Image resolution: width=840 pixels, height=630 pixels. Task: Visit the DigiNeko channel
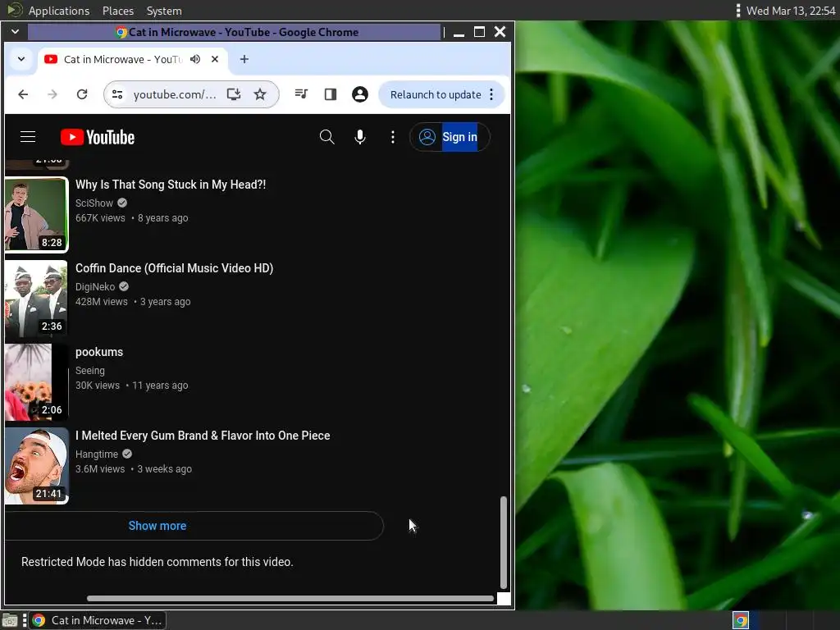95,286
